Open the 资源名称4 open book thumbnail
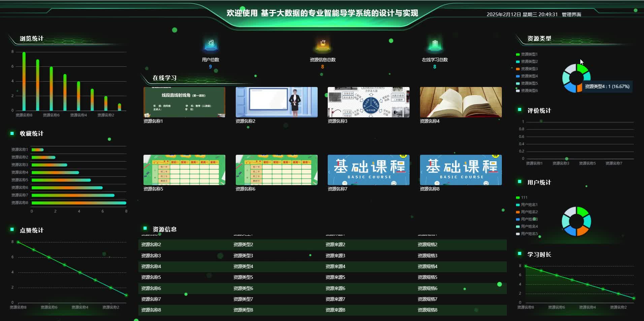 461,102
